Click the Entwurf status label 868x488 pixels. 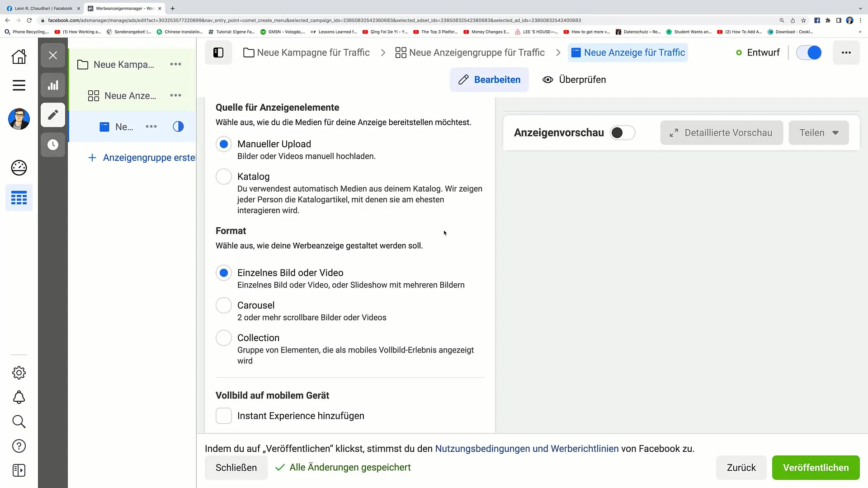pos(763,52)
